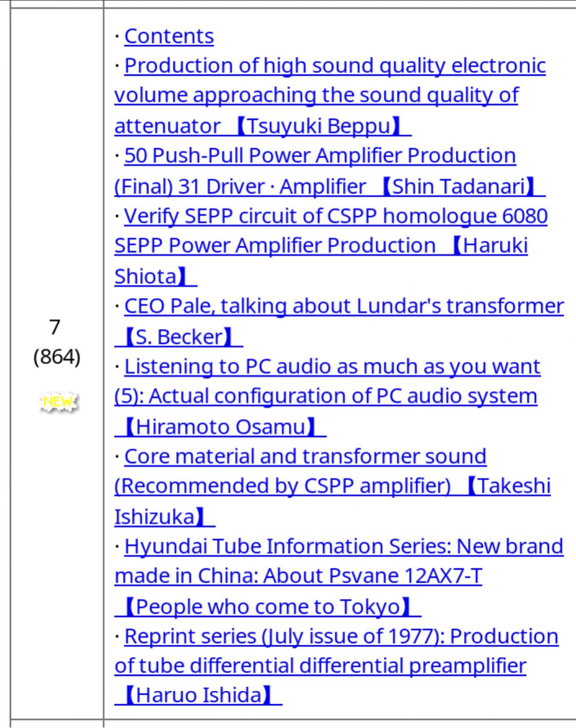
Task: Open CEO Pale Lundar's transformer article
Action: coord(344,306)
